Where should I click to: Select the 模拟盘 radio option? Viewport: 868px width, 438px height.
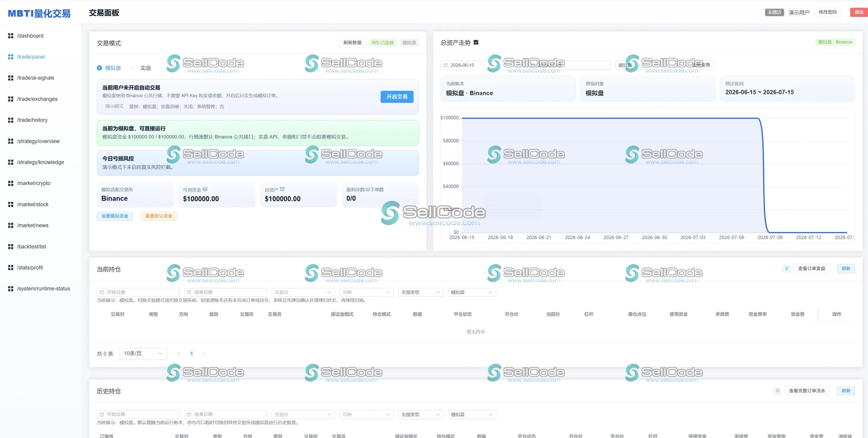(x=109, y=68)
